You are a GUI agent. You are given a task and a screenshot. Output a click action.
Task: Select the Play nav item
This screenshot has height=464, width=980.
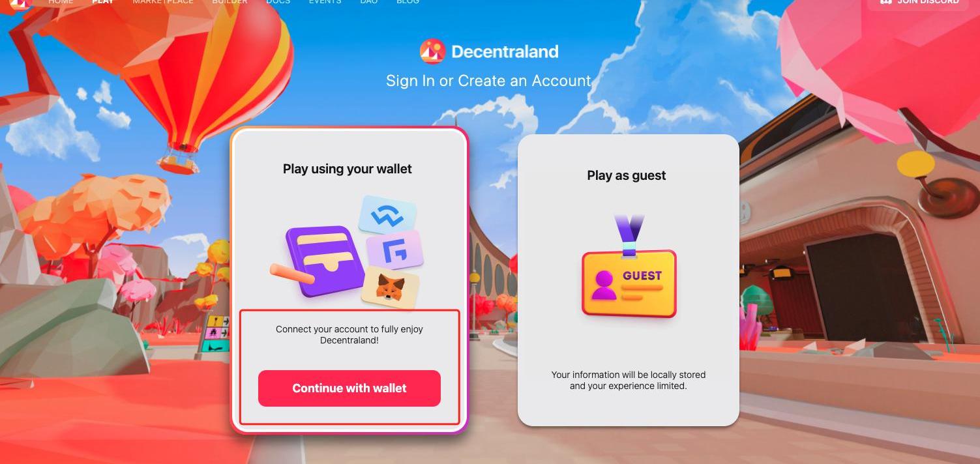(x=103, y=2)
